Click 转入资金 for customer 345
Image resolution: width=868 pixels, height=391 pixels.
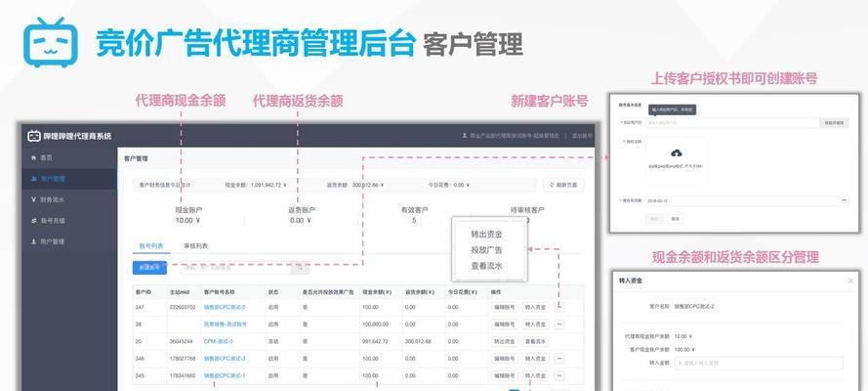pos(535,375)
